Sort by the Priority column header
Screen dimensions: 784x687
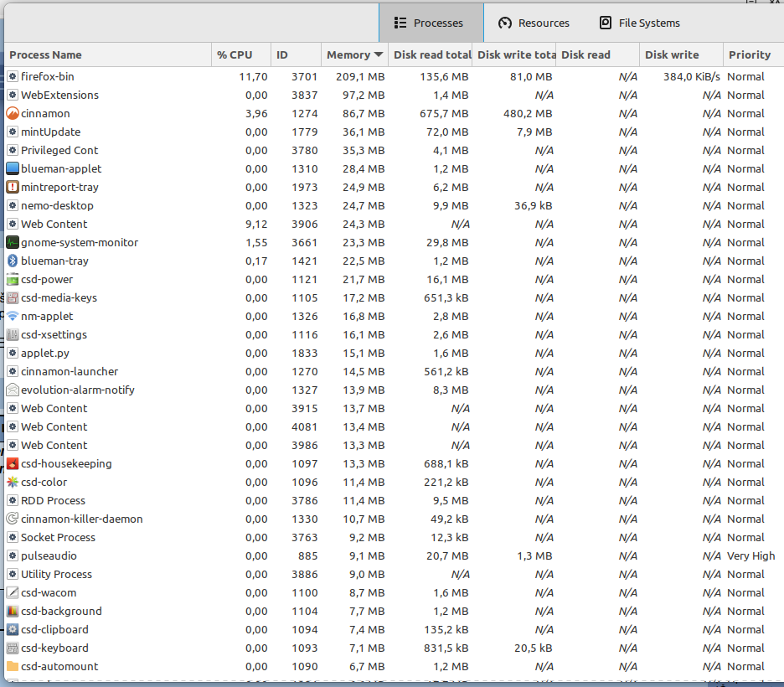(x=749, y=55)
